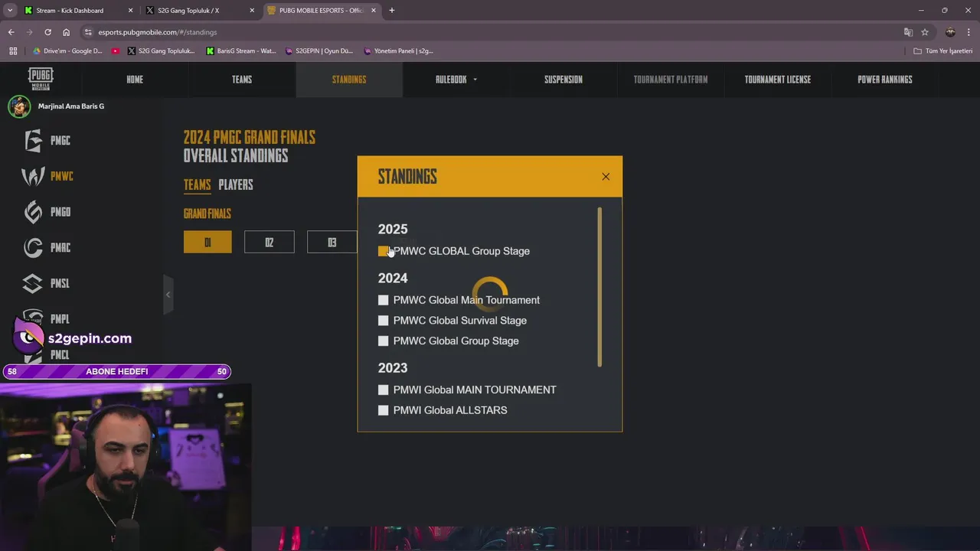Expand the RULEBOOK dropdown menu
980x551 pixels.
[456, 80]
